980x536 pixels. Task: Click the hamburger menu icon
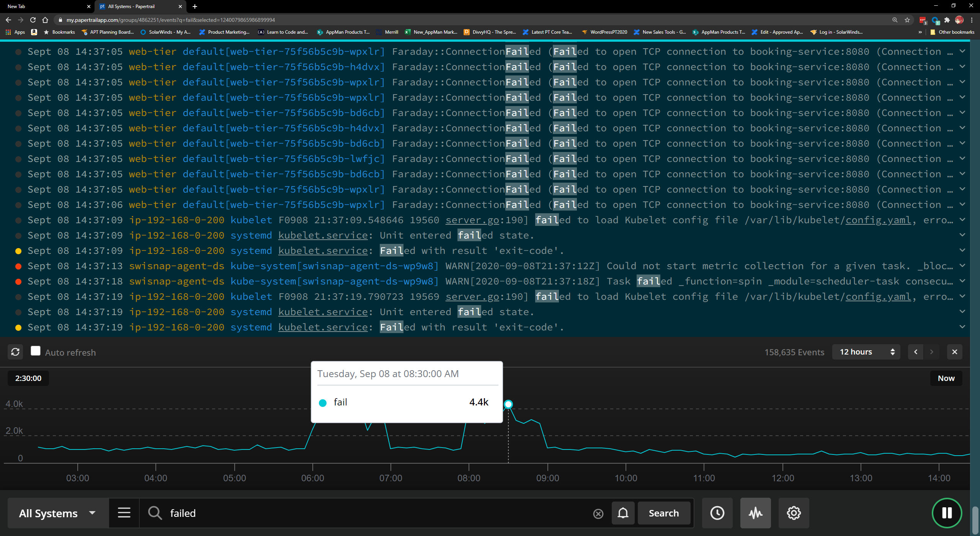[124, 513]
